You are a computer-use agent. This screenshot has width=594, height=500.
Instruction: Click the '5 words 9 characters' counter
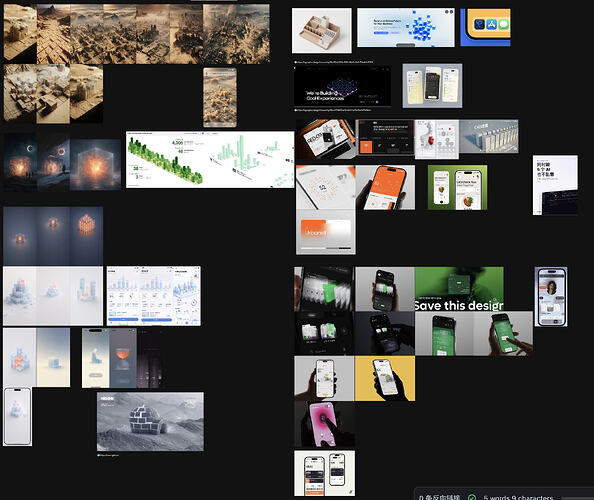point(518,497)
